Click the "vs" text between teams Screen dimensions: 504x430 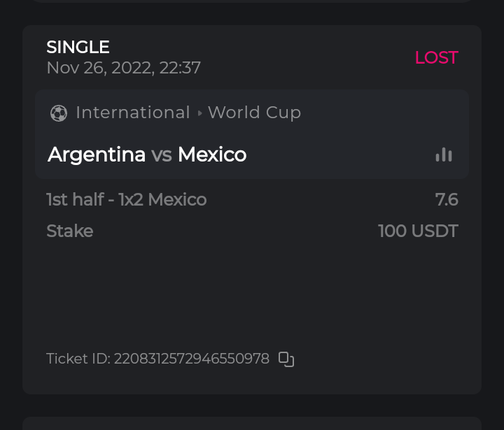(x=162, y=155)
